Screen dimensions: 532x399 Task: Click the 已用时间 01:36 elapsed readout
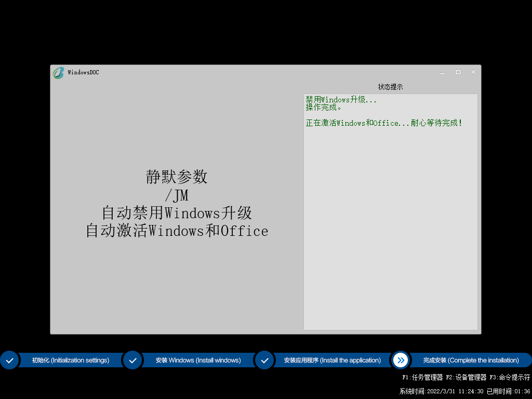(x=509, y=391)
